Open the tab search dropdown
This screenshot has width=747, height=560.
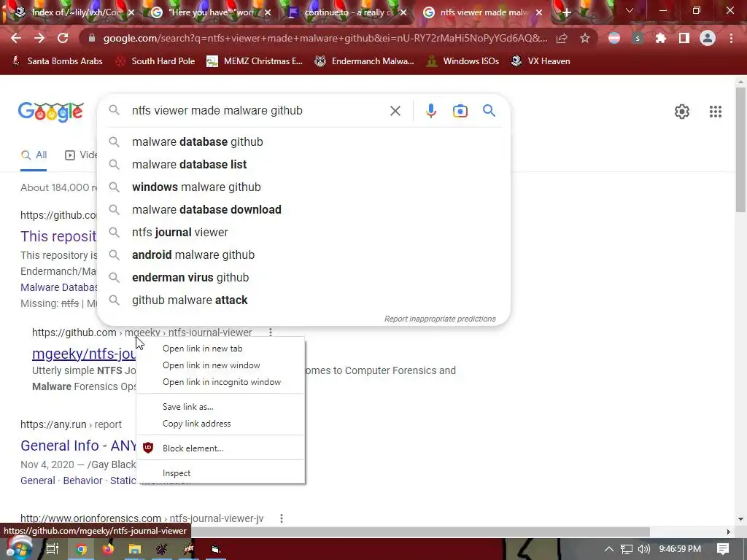coord(630,10)
